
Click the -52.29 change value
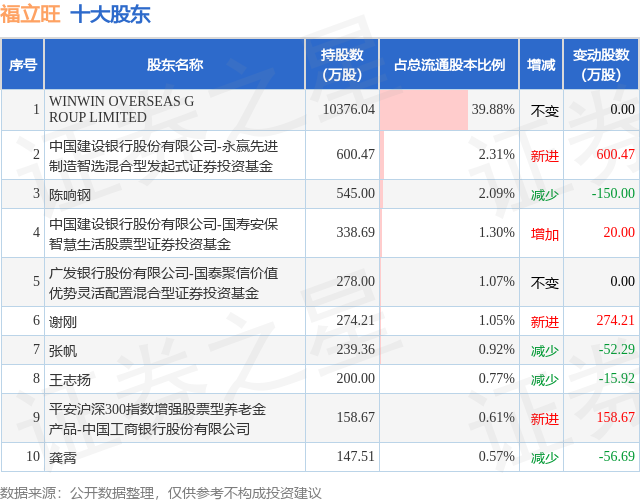pos(617,349)
